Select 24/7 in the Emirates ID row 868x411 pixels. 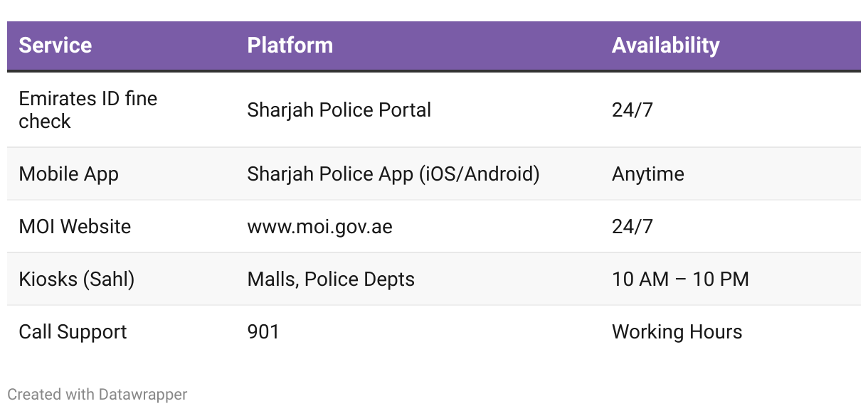tap(633, 110)
